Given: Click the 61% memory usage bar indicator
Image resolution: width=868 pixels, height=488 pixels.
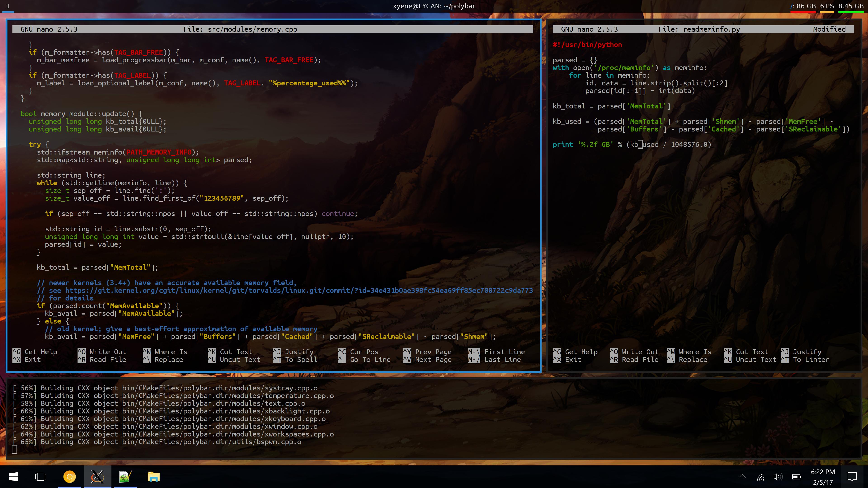Looking at the screenshot, I should coord(827,6).
